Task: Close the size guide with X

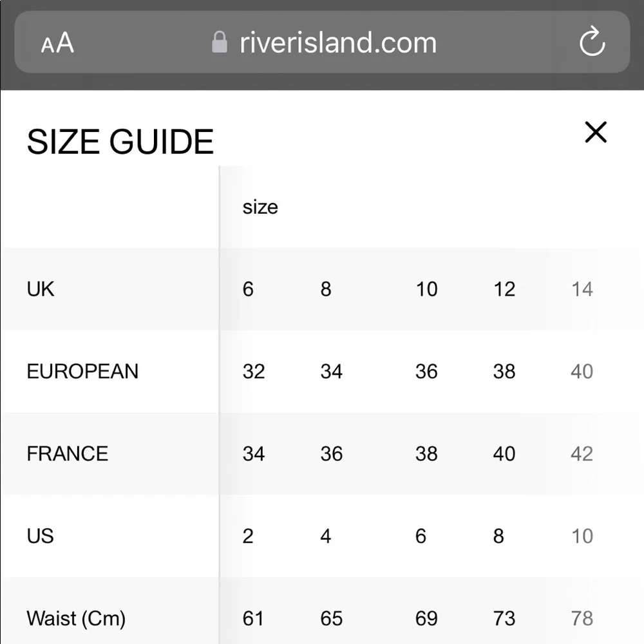Action: (596, 132)
